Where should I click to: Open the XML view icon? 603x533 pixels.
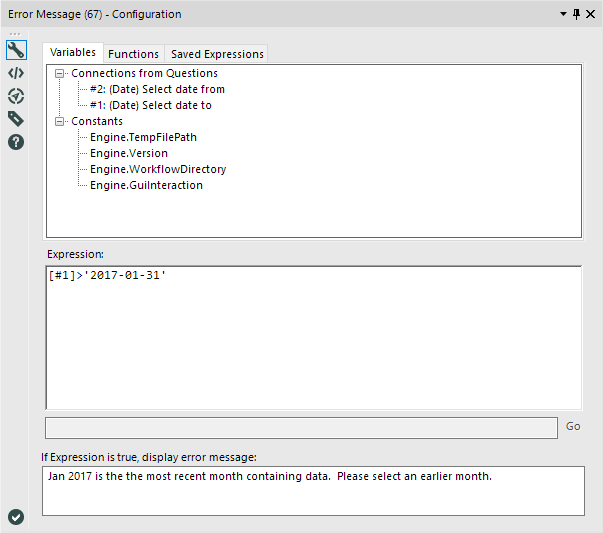point(16,73)
